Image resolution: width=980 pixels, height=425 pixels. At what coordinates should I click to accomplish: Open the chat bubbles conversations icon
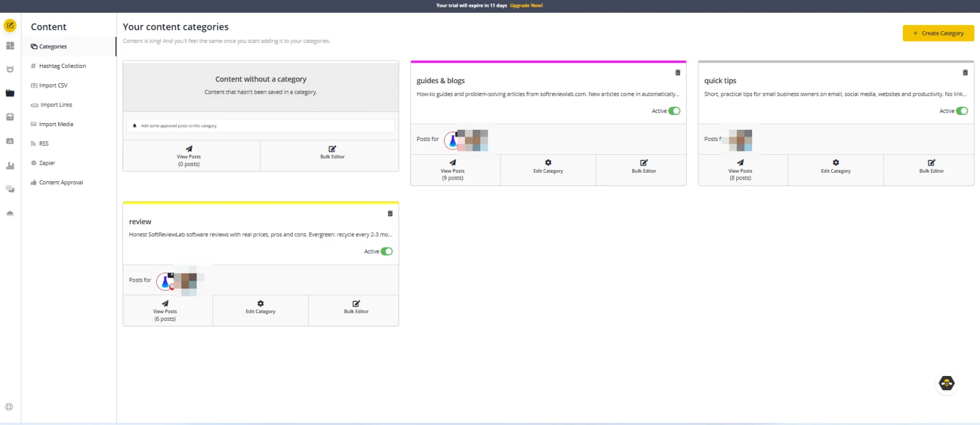pyautogui.click(x=10, y=189)
